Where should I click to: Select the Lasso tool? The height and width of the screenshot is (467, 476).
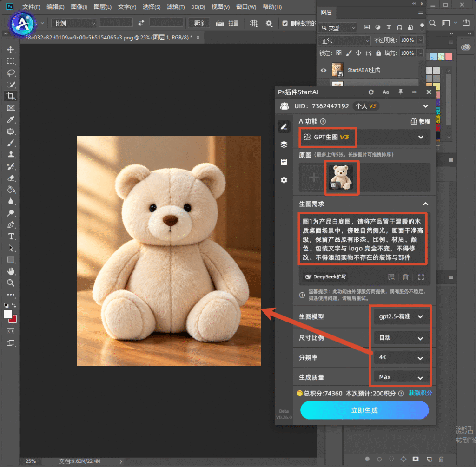tap(11, 73)
